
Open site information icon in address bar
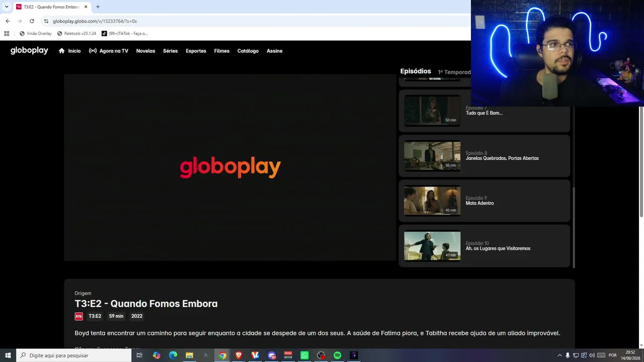tap(46, 21)
